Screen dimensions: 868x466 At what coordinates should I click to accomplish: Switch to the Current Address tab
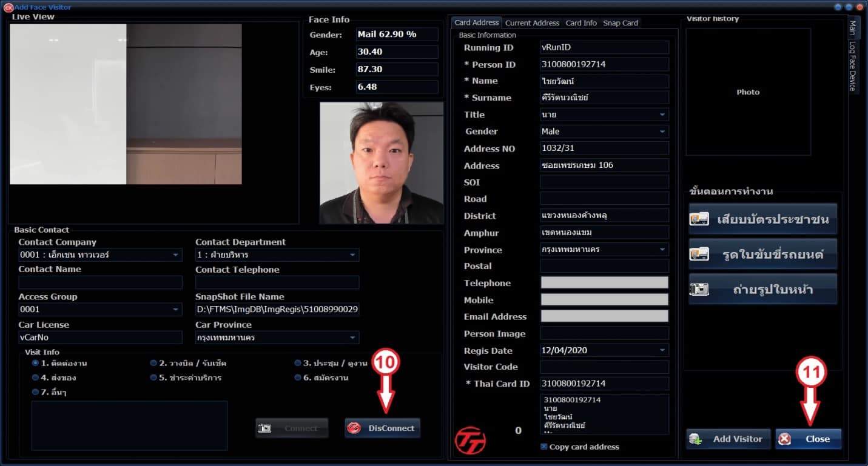(532, 22)
